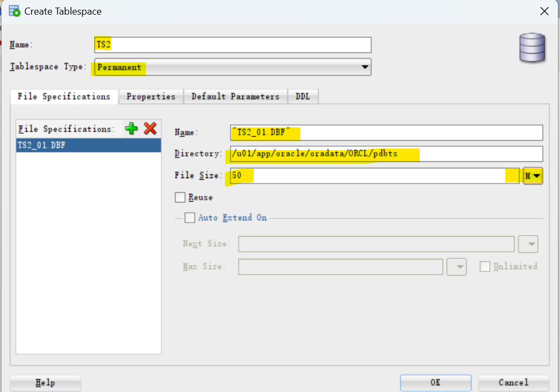
Task: Open the Next Size unit dropdown
Action: point(528,244)
